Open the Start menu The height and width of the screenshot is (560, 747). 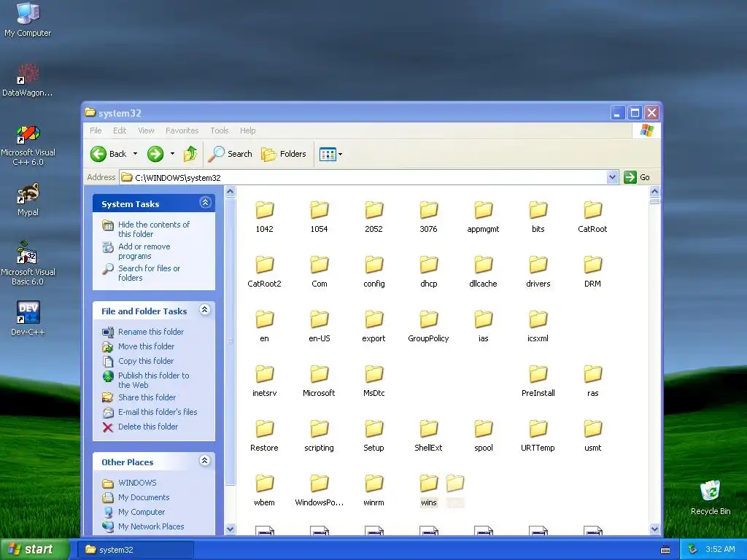pyautogui.click(x=35, y=549)
